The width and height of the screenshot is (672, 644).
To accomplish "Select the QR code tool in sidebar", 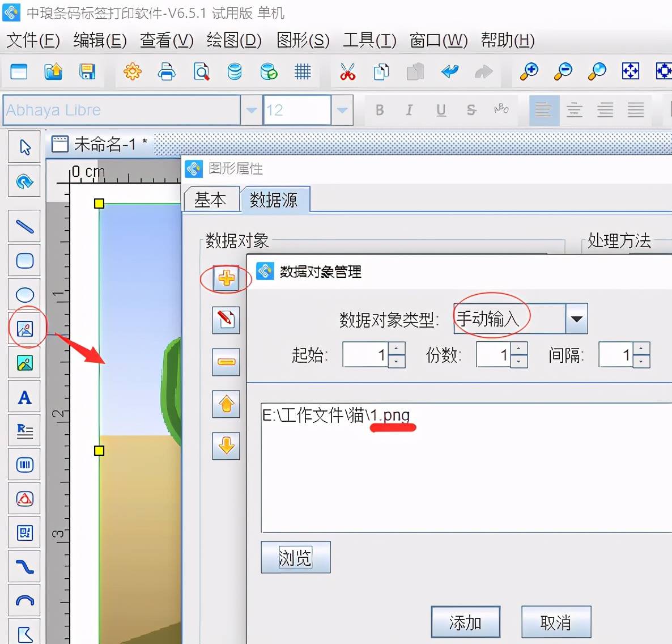I will (24, 533).
